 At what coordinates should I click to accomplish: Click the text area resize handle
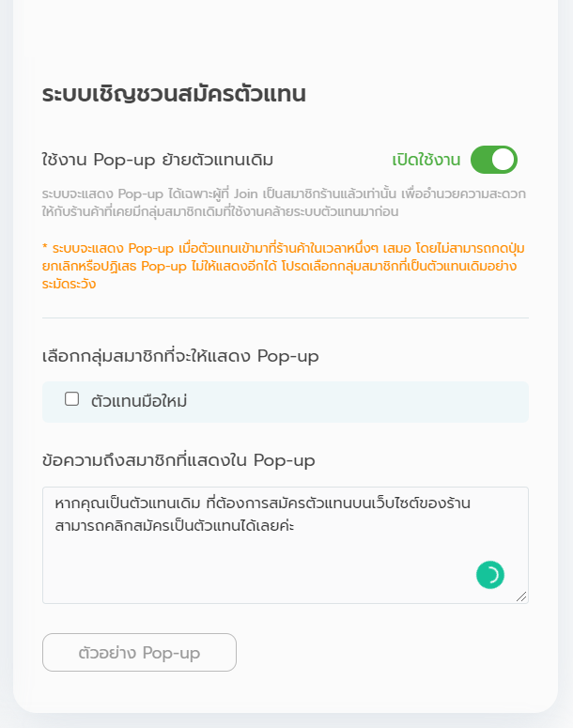point(521,596)
